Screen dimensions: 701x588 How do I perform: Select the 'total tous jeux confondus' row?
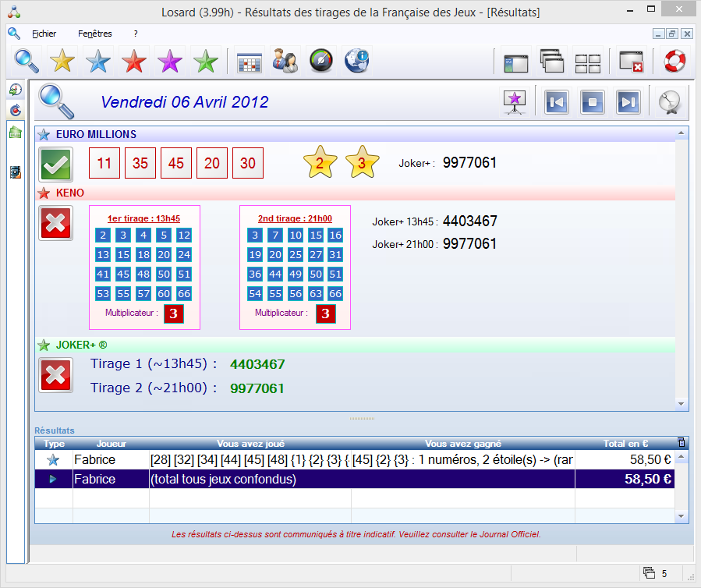click(x=355, y=479)
